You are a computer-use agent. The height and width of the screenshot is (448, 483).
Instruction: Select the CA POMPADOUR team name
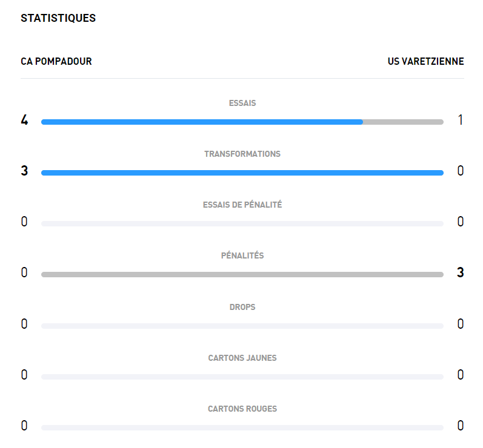click(56, 61)
